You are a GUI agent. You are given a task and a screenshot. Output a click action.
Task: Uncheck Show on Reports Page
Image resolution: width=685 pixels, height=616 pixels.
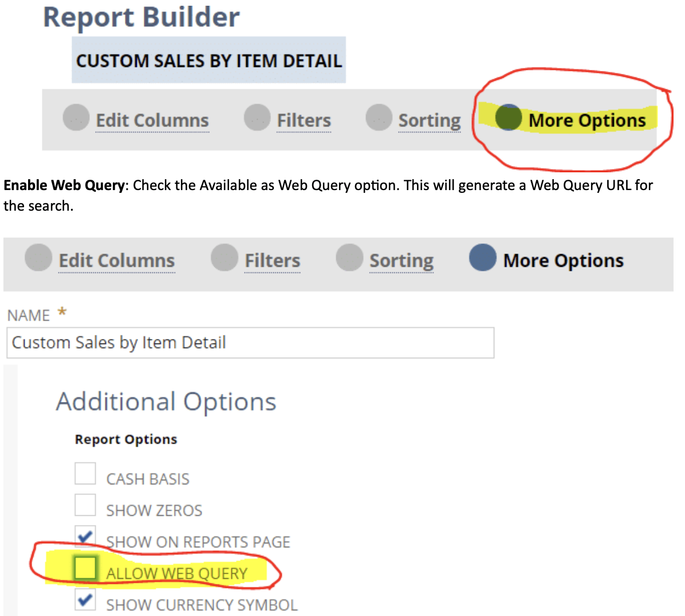[85, 536]
